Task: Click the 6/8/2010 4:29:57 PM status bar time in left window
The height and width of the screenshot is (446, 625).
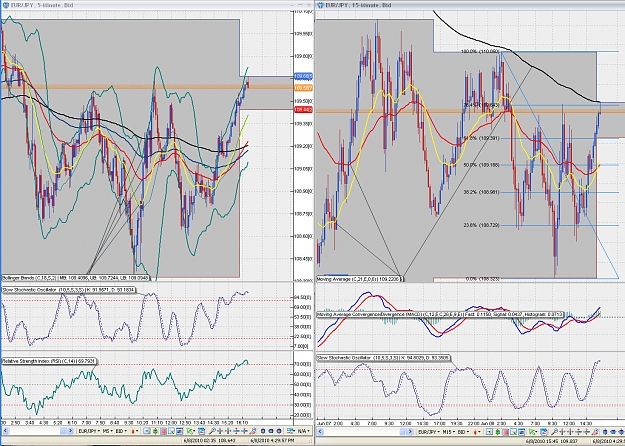Action: point(272,440)
